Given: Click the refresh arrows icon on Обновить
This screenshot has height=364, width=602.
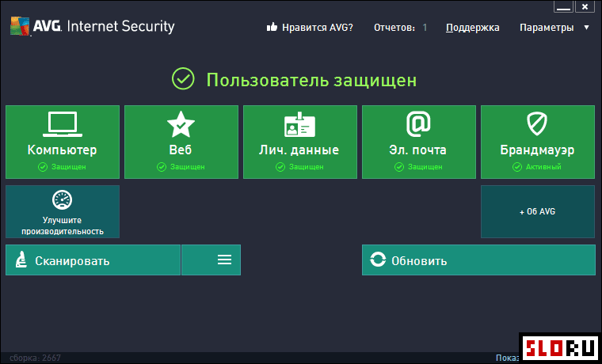Looking at the screenshot, I should point(378,260).
